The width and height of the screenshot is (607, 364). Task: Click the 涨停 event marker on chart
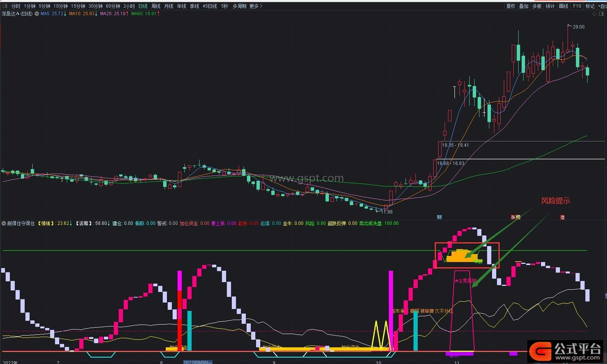tap(516, 217)
